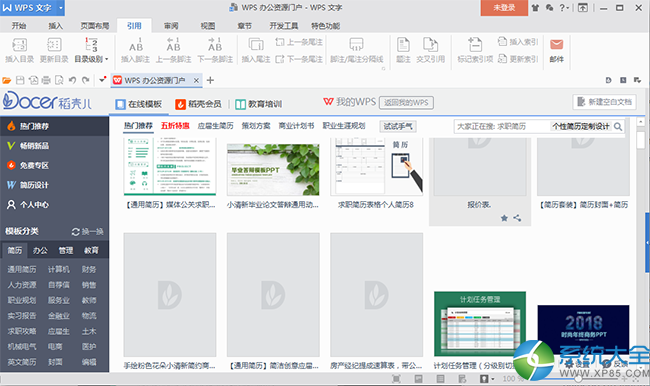This screenshot has width=650, height=386.
Task: Click 下一条脚注 icon
Action: coord(215,45)
